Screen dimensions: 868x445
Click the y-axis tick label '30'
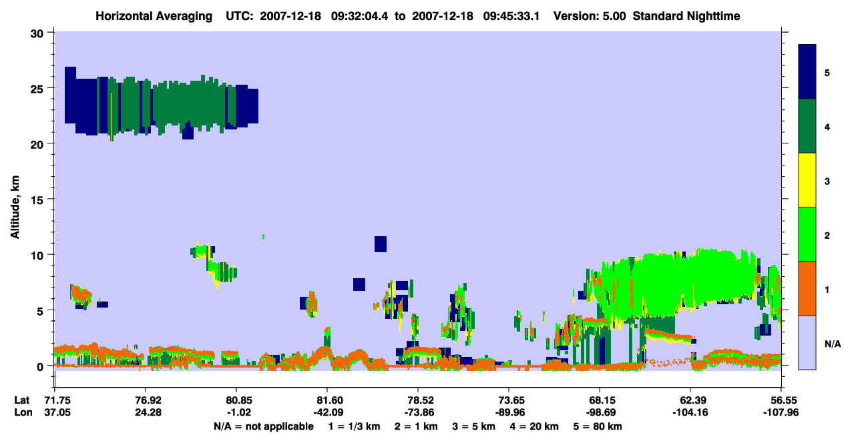pos(38,33)
